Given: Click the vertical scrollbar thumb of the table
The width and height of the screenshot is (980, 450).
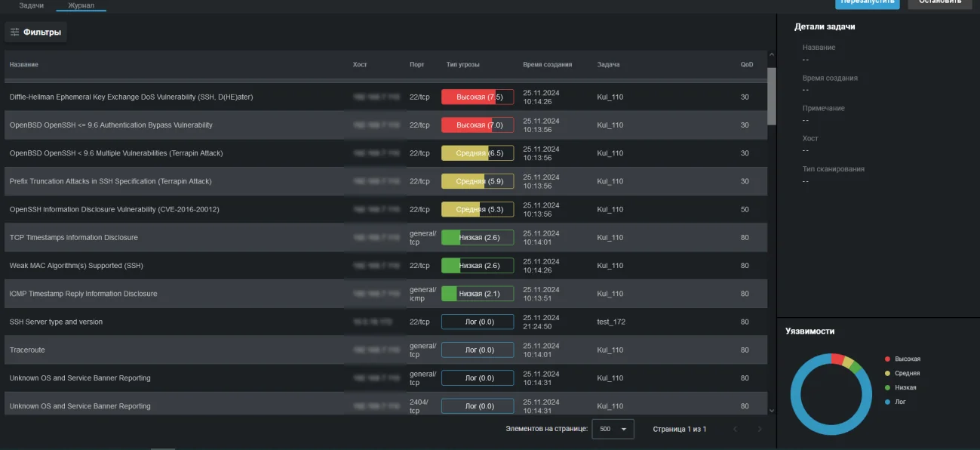Looking at the screenshot, I should pos(771,96).
